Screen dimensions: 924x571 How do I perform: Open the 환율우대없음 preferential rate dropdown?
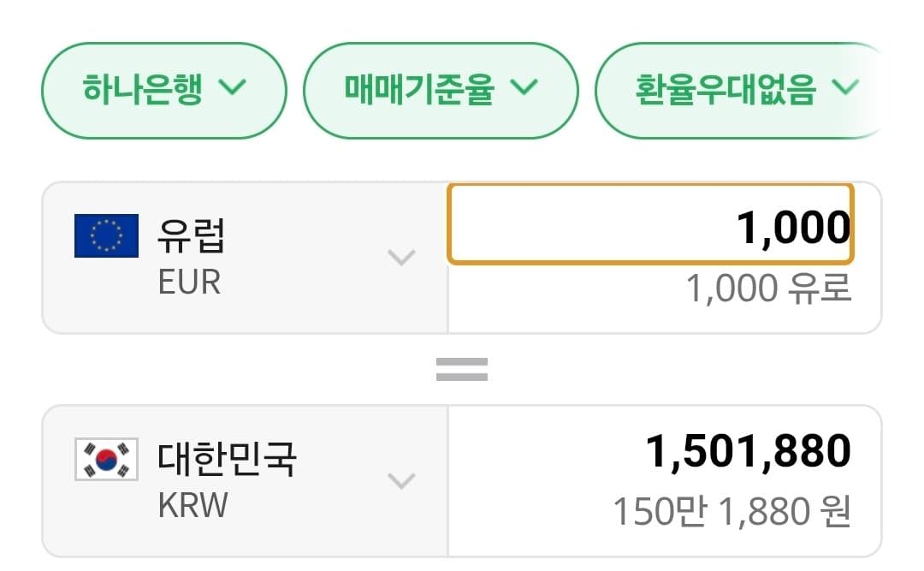(739, 90)
